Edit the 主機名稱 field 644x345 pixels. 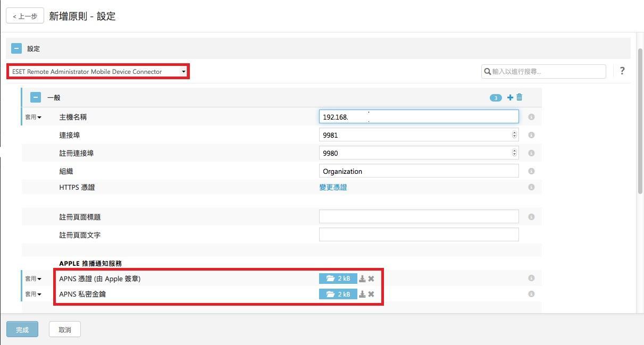tap(419, 117)
